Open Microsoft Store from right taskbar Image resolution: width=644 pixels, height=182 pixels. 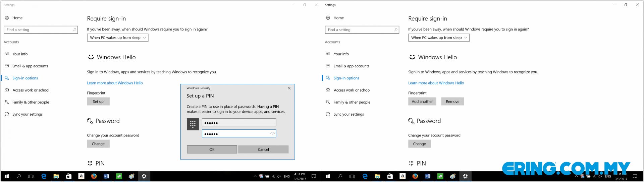click(390, 176)
